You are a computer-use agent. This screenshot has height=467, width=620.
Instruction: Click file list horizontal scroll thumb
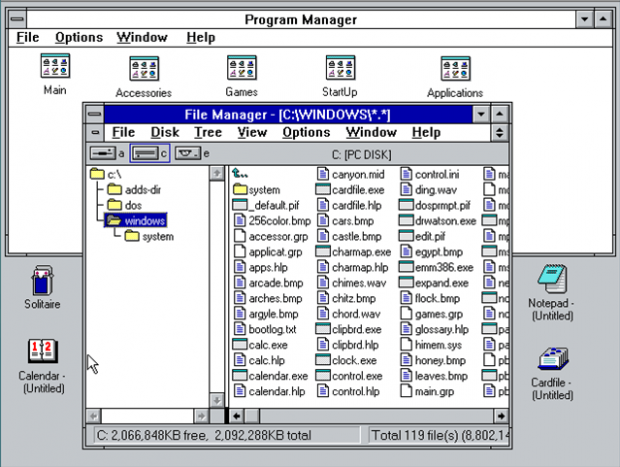[252, 416]
